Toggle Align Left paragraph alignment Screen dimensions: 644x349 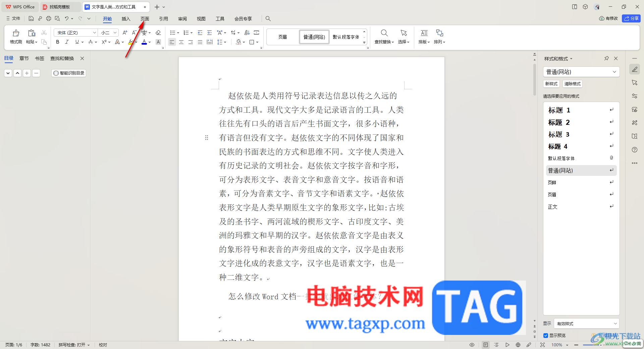tap(172, 42)
